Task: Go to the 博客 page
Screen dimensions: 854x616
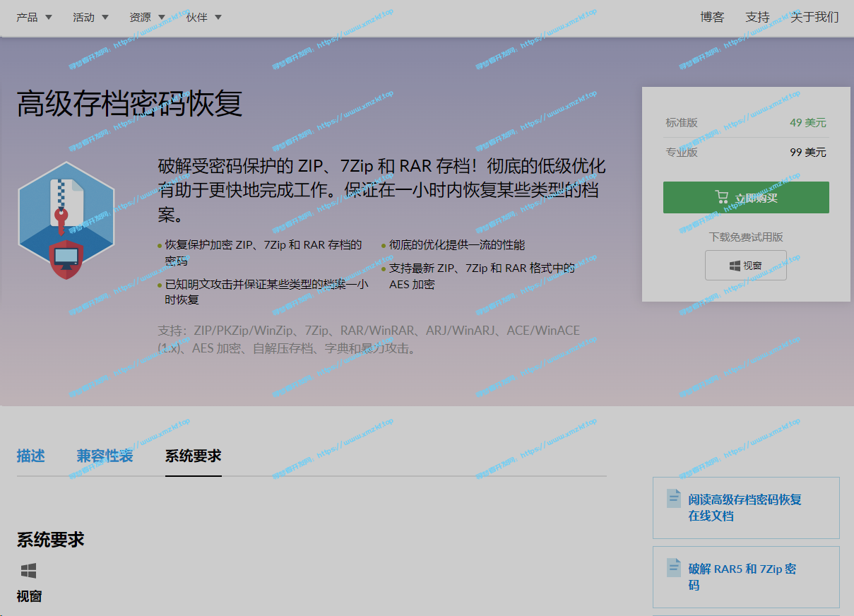Action: point(712,17)
